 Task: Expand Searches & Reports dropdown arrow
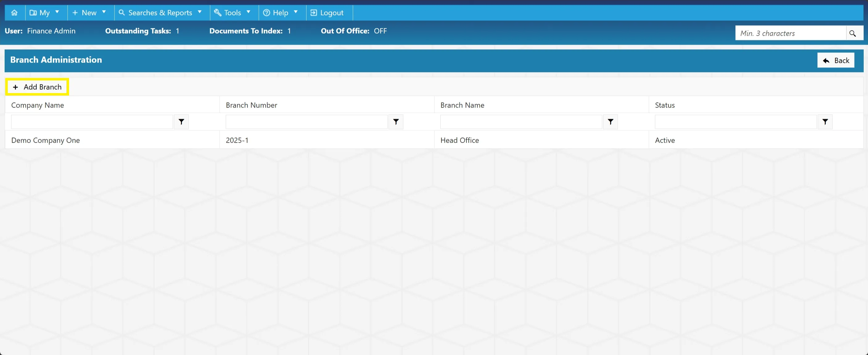click(200, 12)
